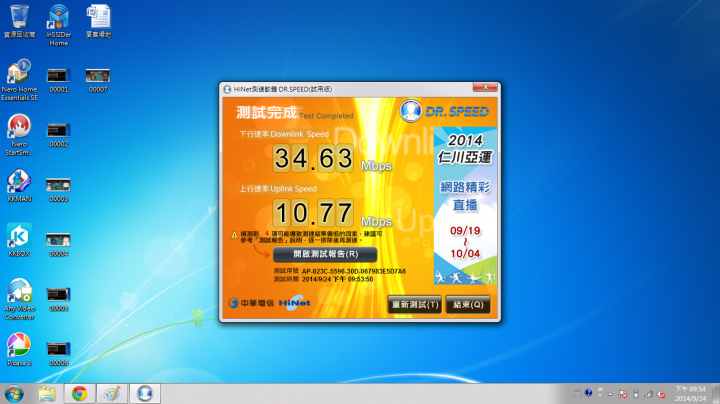Select the 00006 image file
Viewport: 720px width, 404px height.
[58, 354]
